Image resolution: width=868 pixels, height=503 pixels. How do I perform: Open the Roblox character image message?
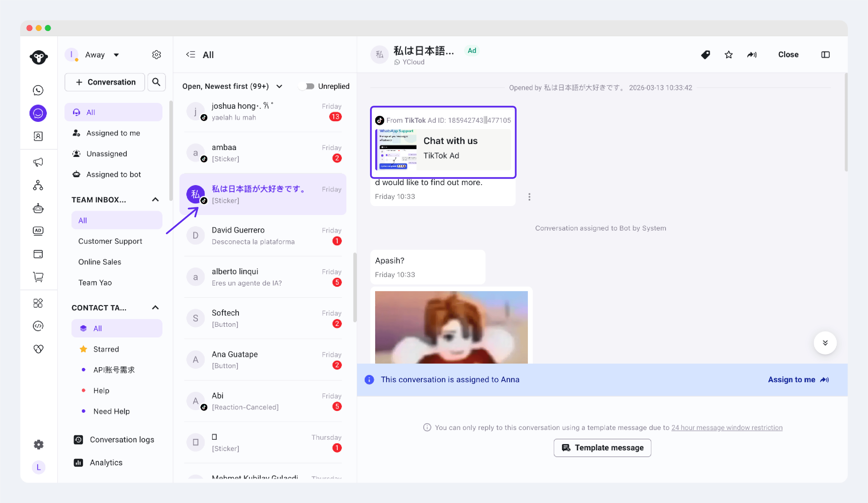click(x=451, y=327)
